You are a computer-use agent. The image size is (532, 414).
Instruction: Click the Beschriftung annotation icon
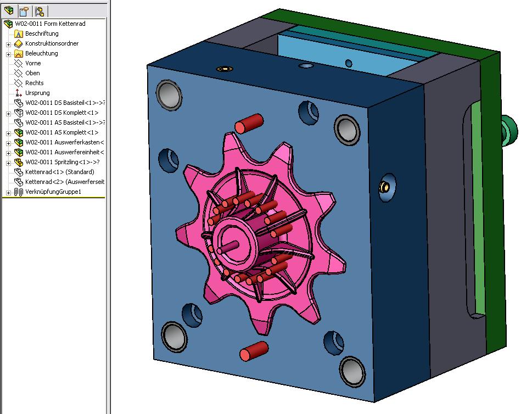tap(19, 33)
